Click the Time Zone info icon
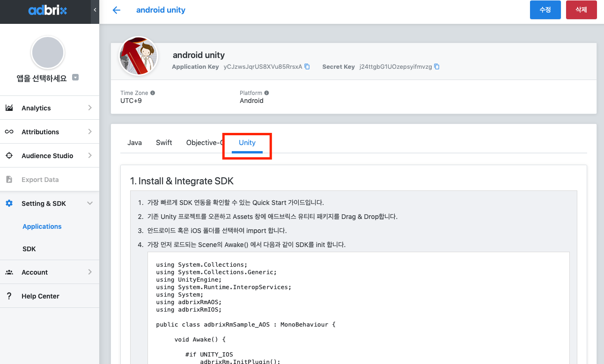 [153, 93]
